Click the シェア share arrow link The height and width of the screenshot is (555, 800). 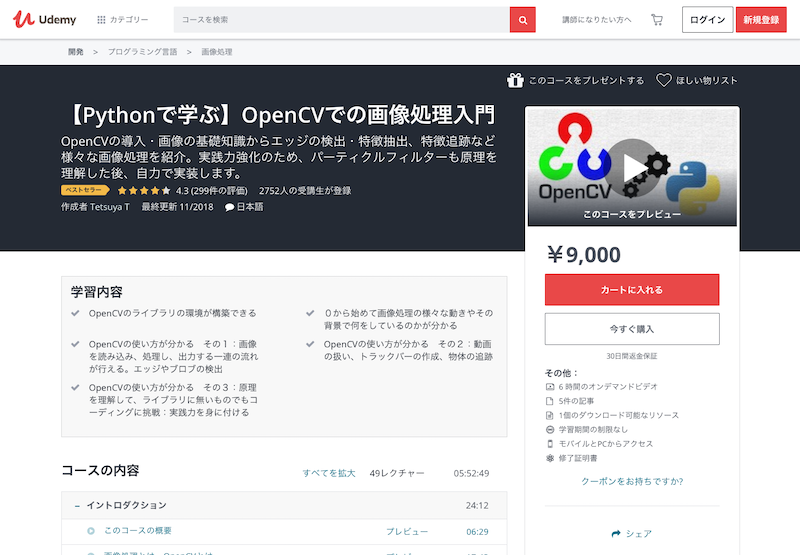632,534
